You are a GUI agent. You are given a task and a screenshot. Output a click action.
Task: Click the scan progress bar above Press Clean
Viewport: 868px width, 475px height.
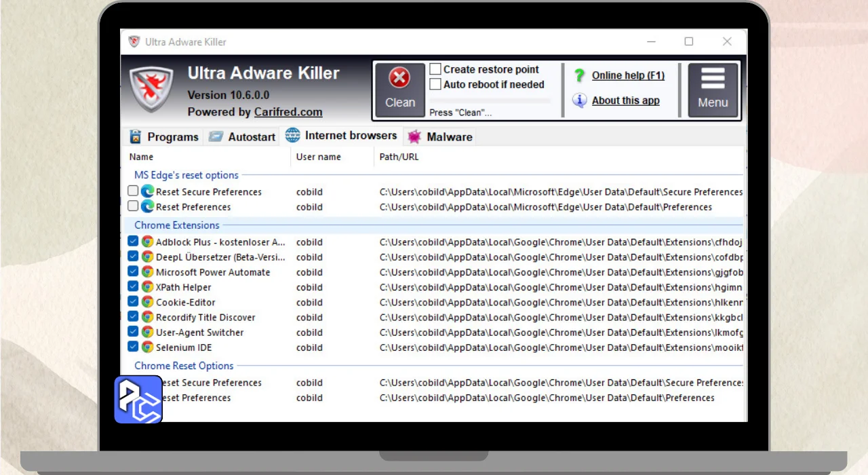[490, 100]
